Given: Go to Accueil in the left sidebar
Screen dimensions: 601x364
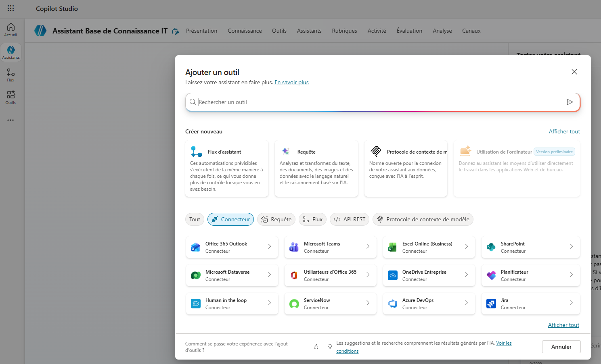Looking at the screenshot, I should 11,30.
